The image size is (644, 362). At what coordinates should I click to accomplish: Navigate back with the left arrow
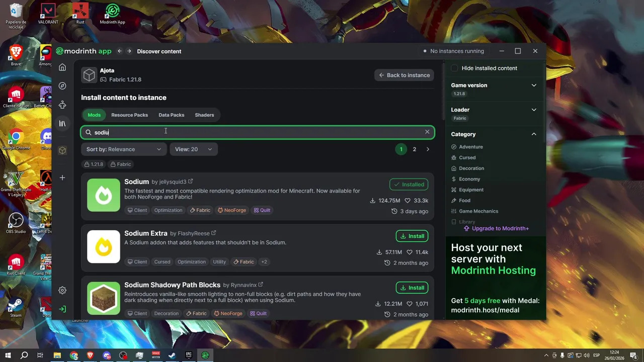pos(120,51)
